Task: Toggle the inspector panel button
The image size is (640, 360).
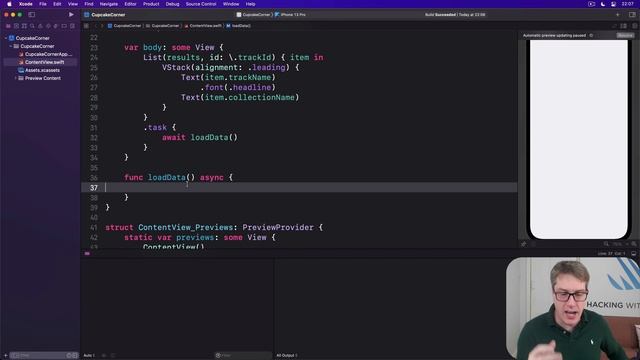Action: click(632, 15)
